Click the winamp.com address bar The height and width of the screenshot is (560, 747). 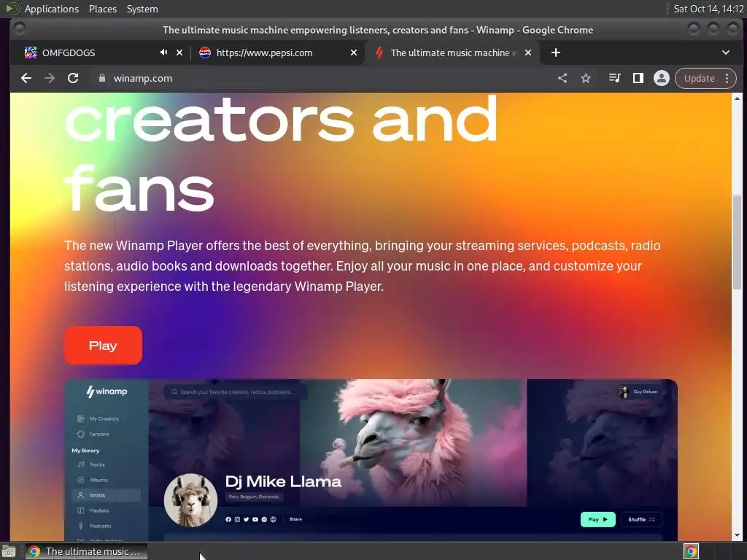[324, 78]
